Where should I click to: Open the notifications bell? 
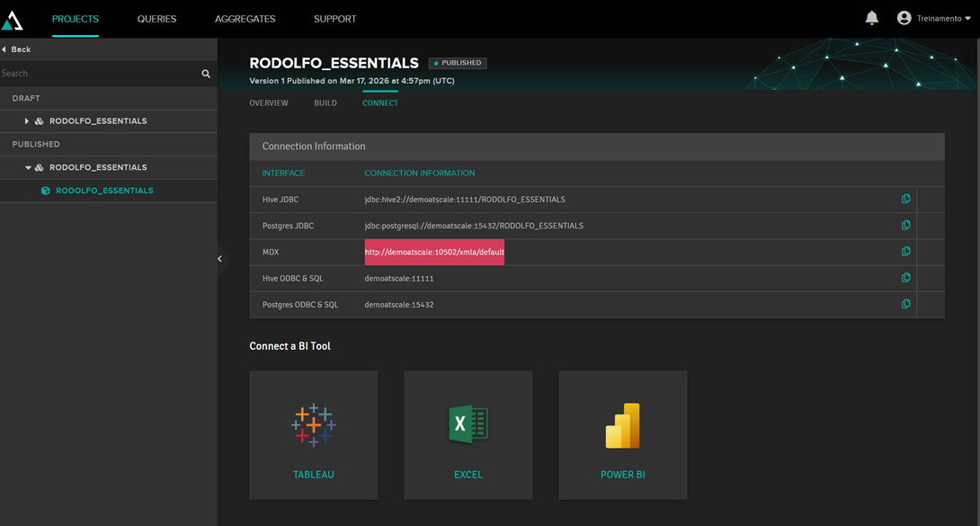(871, 18)
